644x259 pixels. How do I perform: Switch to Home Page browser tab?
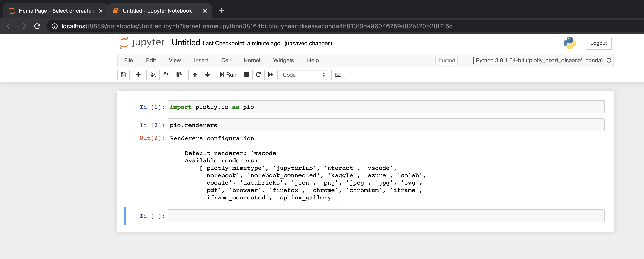[55, 11]
